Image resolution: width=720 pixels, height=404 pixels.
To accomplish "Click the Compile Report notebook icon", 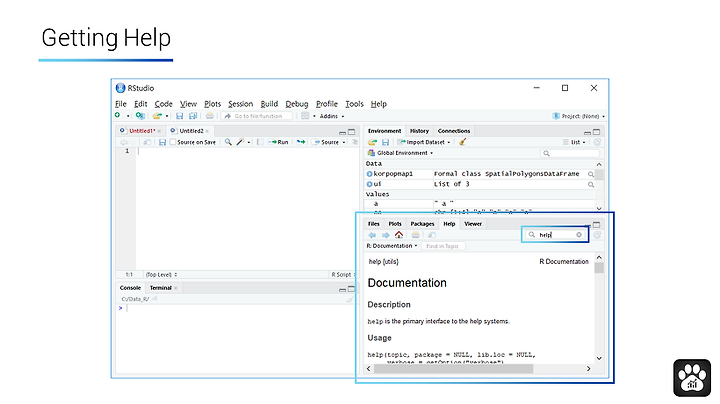I will [260, 142].
